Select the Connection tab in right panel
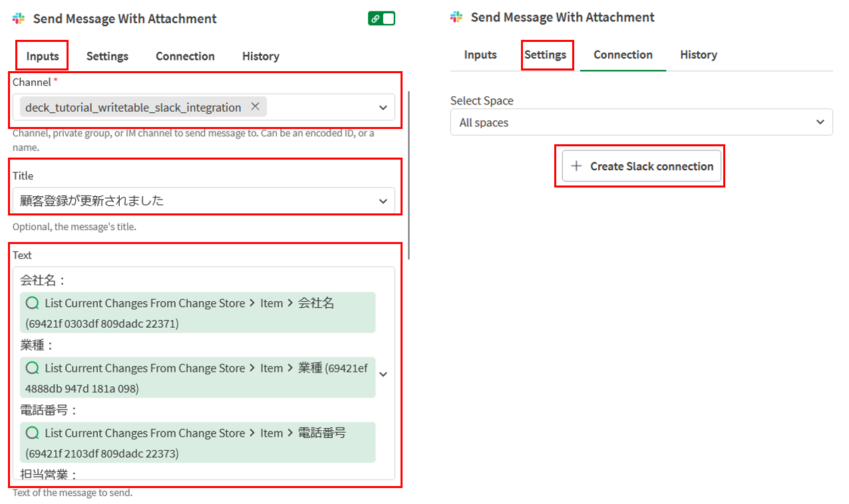 point(623,55)
